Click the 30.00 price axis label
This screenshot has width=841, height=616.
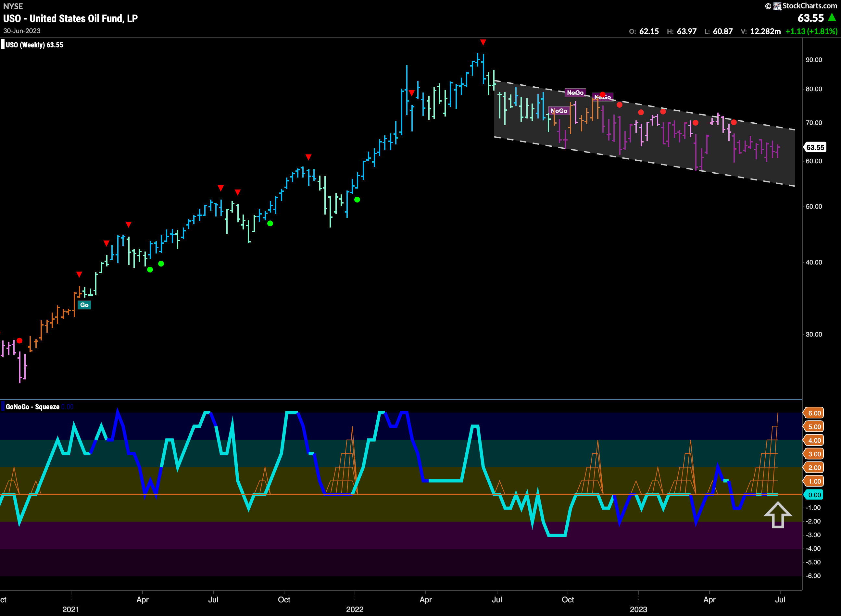click(814, 335)
